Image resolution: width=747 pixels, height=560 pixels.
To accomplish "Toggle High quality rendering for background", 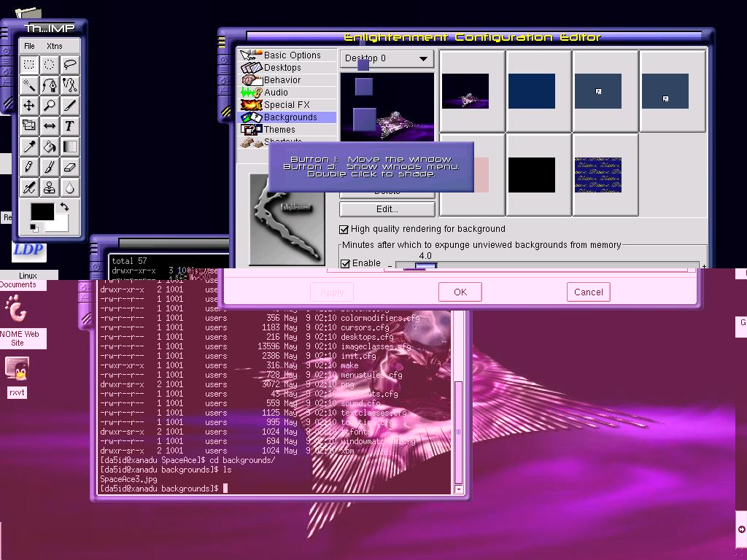I will [x=345, y=229].
